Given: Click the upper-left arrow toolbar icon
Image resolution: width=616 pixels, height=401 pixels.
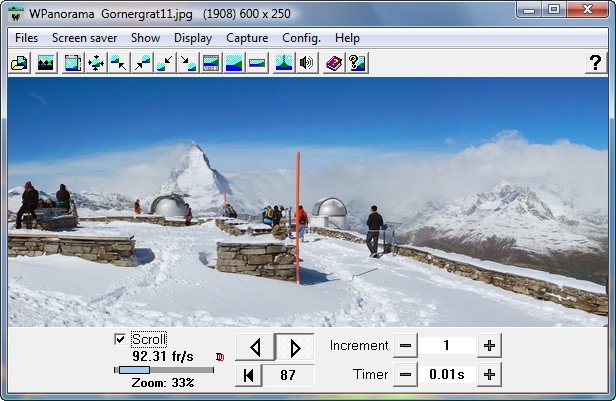Looking at the screenshot, I should (x=119, y=63).
